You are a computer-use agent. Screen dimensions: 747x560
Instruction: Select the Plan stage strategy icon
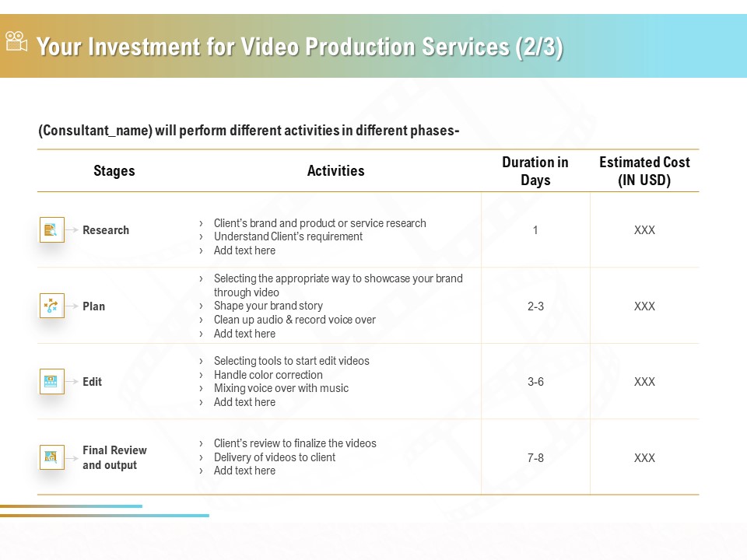pyautogui.click(x=52, y=306)
